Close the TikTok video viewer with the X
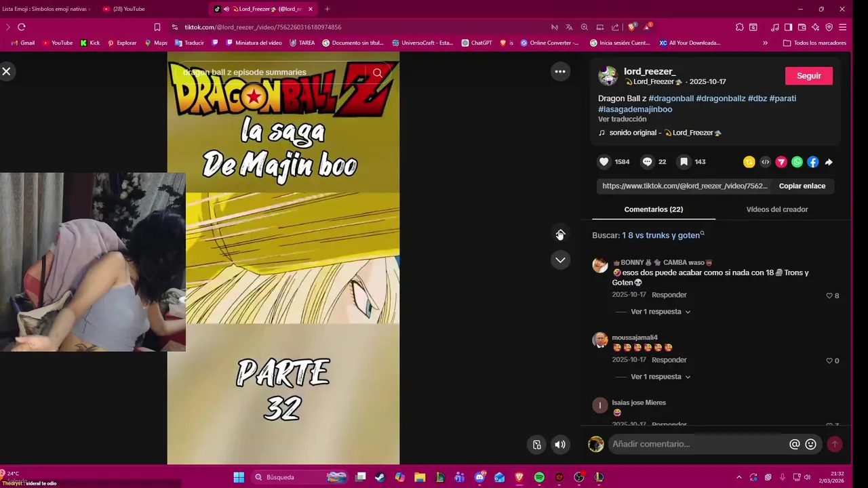 [x=6, y=71]
